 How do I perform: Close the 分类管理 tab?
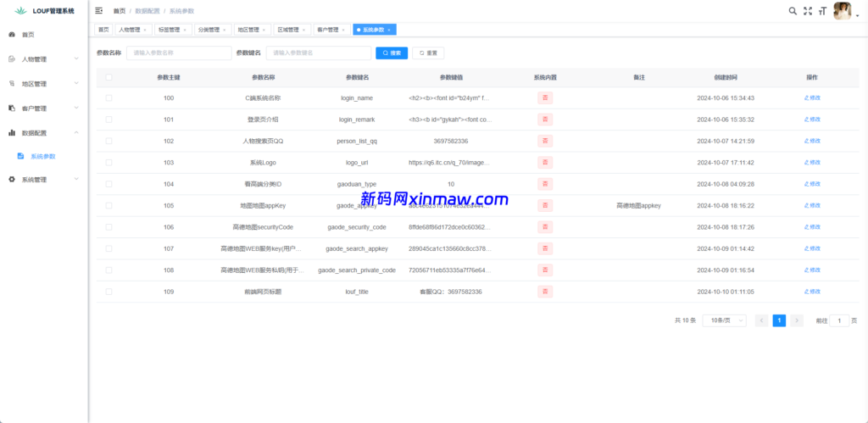pos(225,30)
